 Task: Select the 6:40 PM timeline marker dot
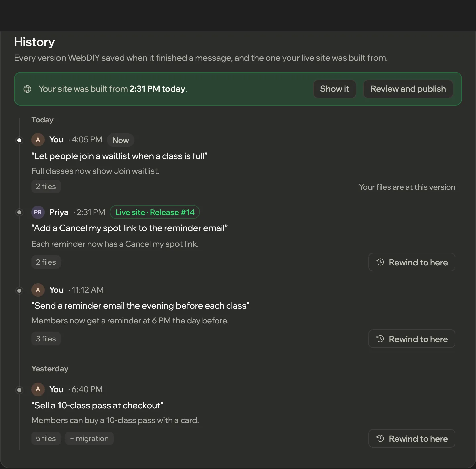pyautogui.click(x=19, y=390)
